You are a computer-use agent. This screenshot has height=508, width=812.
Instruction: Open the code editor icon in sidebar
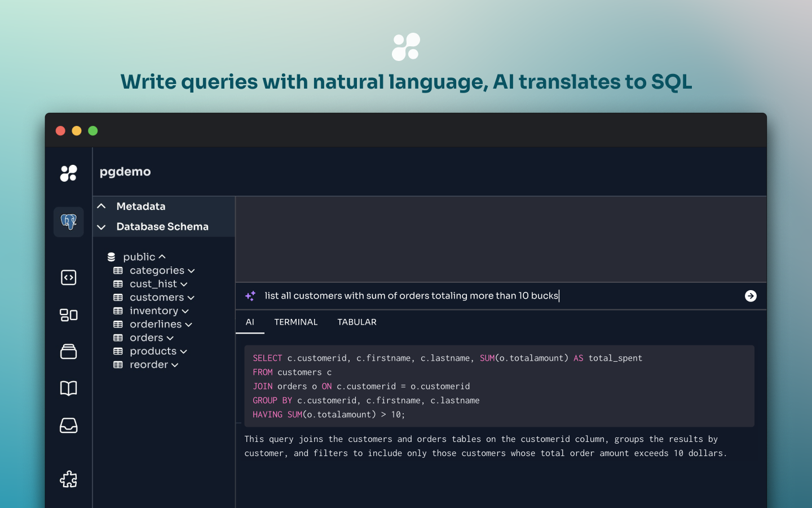point(68,277)
